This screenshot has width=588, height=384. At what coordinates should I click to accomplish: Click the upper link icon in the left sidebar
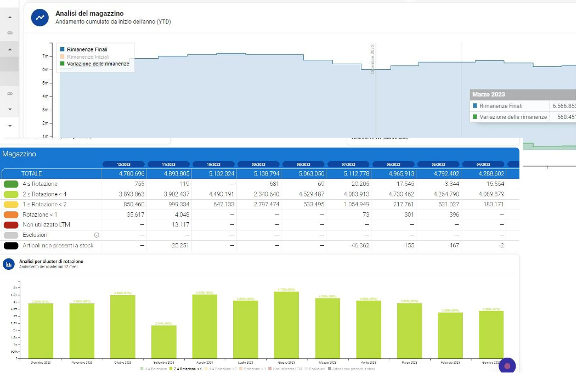pos(10,33)
